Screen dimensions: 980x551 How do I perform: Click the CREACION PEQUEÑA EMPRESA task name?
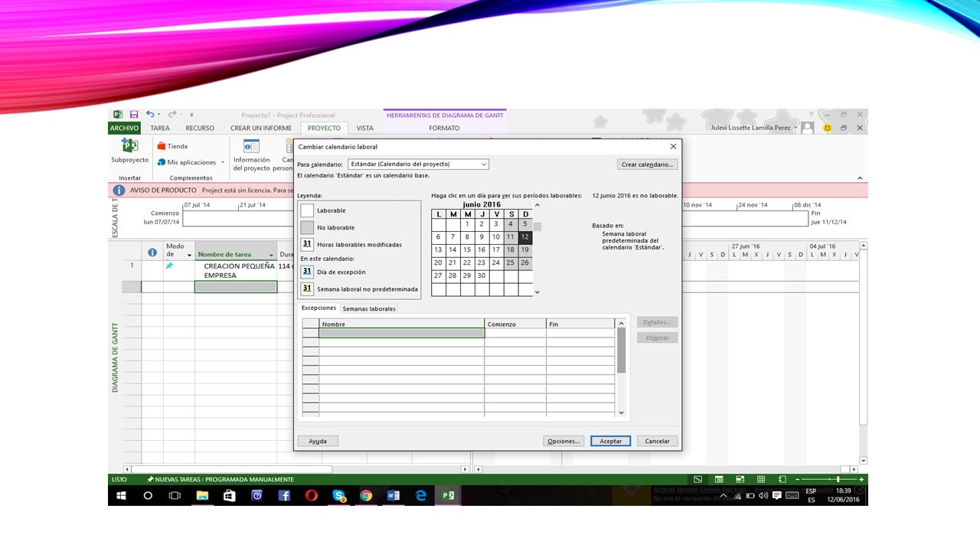pos(239,270)
